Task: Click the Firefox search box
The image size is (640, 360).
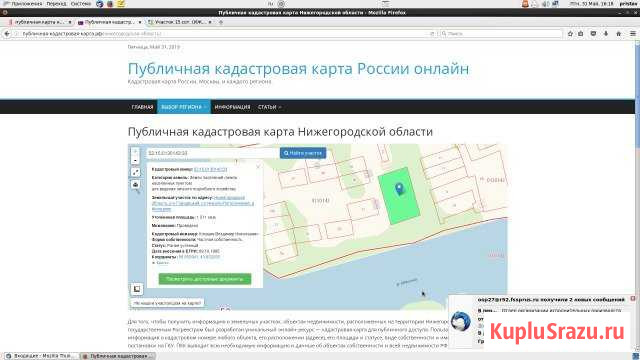Action: click(x=501, y=34)
